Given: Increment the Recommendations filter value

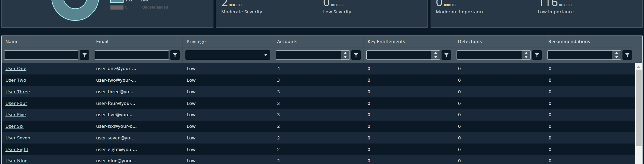Looking at the screenshot, I should pos(616,53).
